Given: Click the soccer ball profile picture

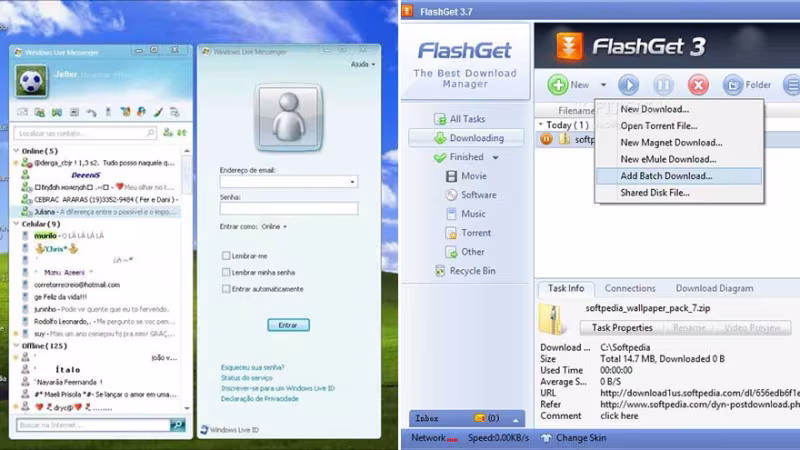Looking at the screenshot, I should coord(31,81).
